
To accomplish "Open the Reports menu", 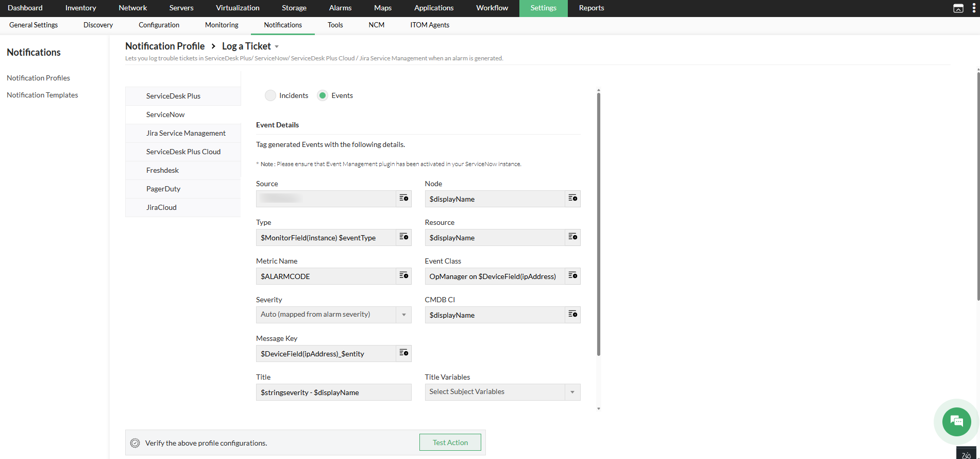I will pos(592,8).
